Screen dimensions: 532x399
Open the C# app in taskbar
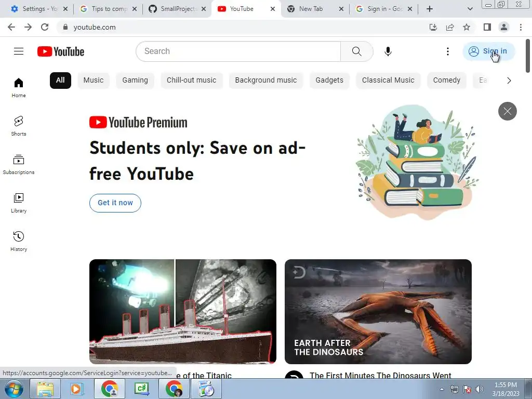click(142, 389)
